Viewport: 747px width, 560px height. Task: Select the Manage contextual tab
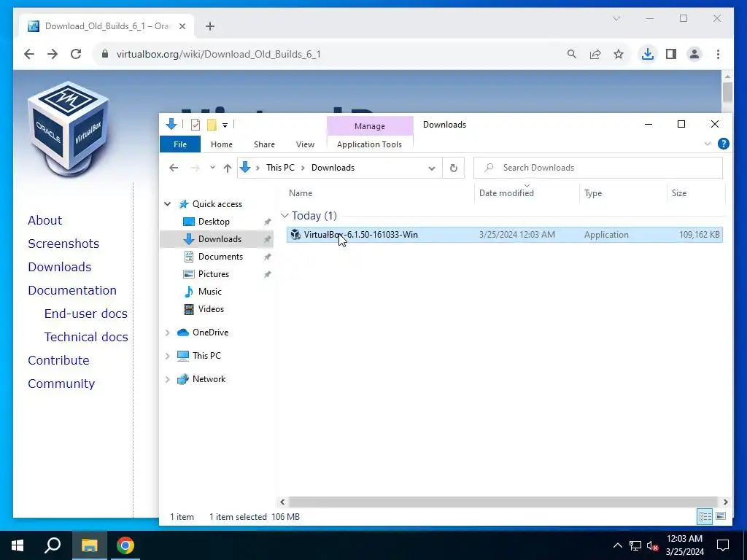tap(370, 126)
